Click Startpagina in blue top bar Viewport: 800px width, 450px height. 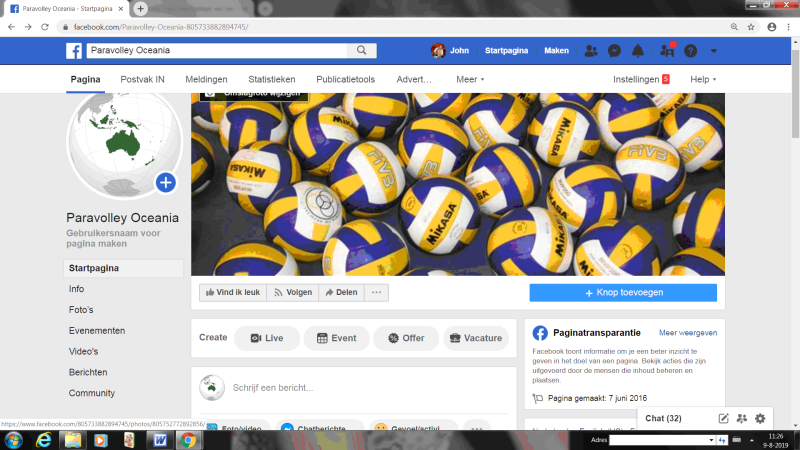coord(506,51)
